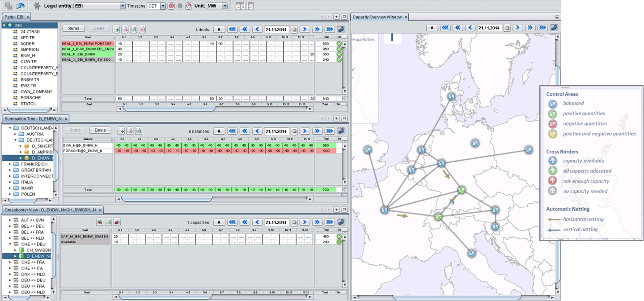Toggle the A button in Party panel
Viewport: 644px width, 301px height.
[219, 29]
